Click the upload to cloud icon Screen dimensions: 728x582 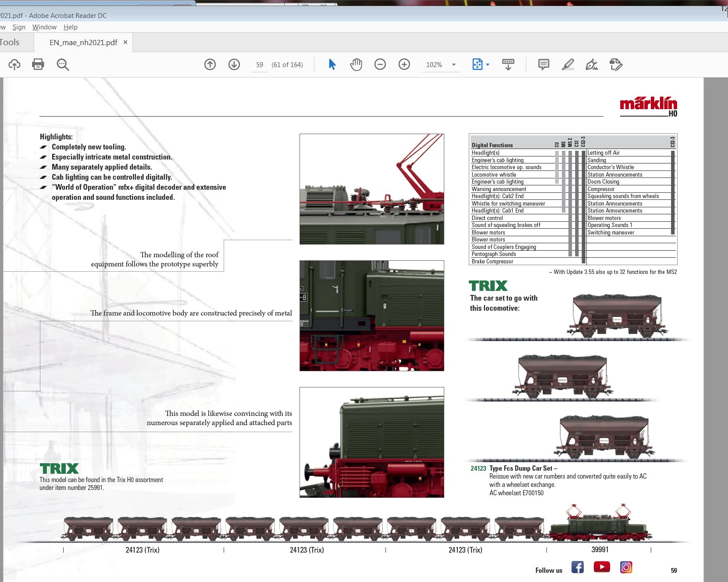pyautogui.click(x=14, y=64)
